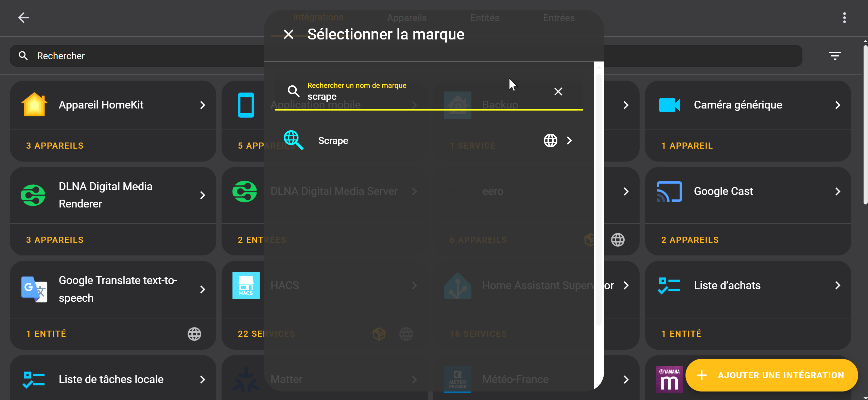Expand the Scrape entry chevron

pos(569,140)
